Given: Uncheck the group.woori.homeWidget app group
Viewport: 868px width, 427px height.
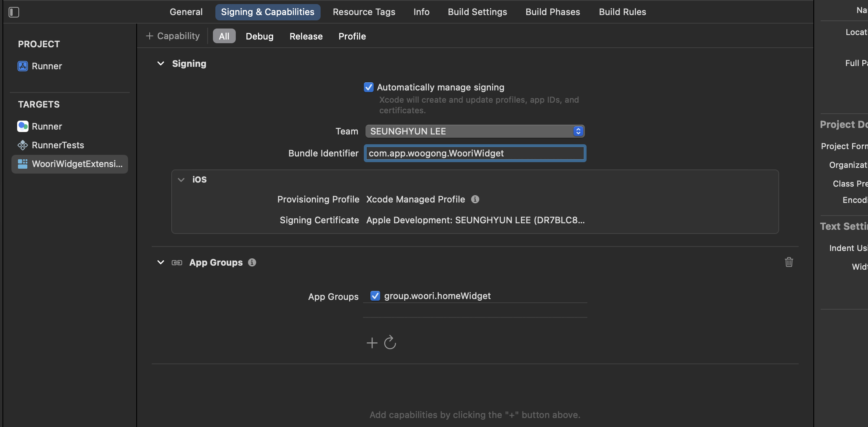Looking at the screenshot, I should pos(375,296).
